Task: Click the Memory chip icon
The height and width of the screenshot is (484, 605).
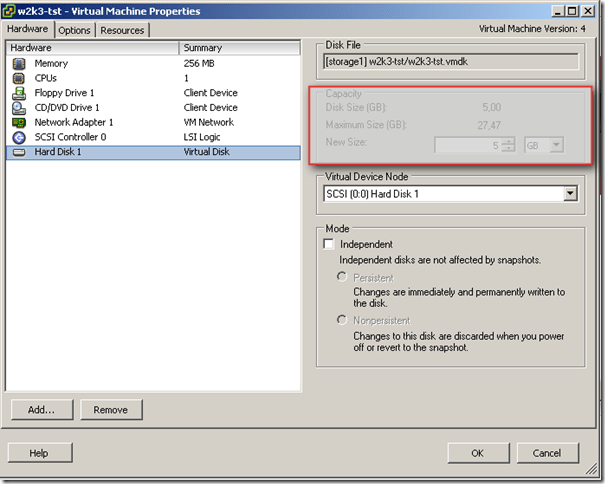Action: tap(19, 63)
